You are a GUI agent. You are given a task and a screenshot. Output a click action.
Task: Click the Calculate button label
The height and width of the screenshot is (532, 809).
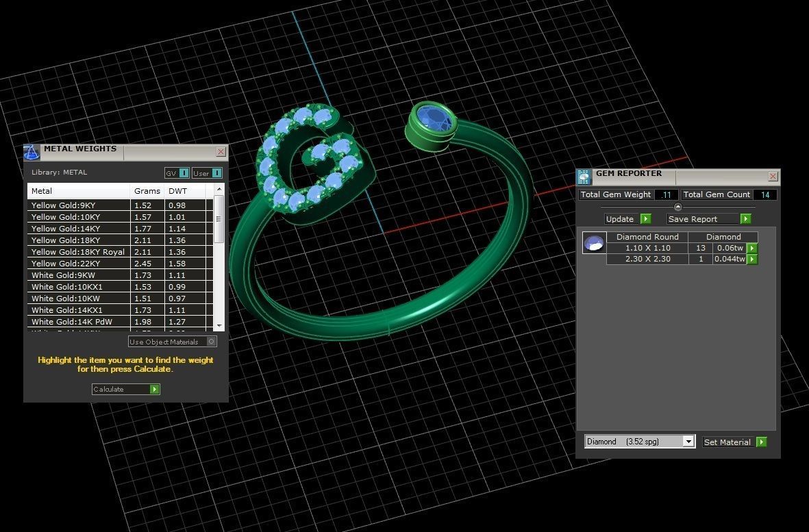coord(108,389)
